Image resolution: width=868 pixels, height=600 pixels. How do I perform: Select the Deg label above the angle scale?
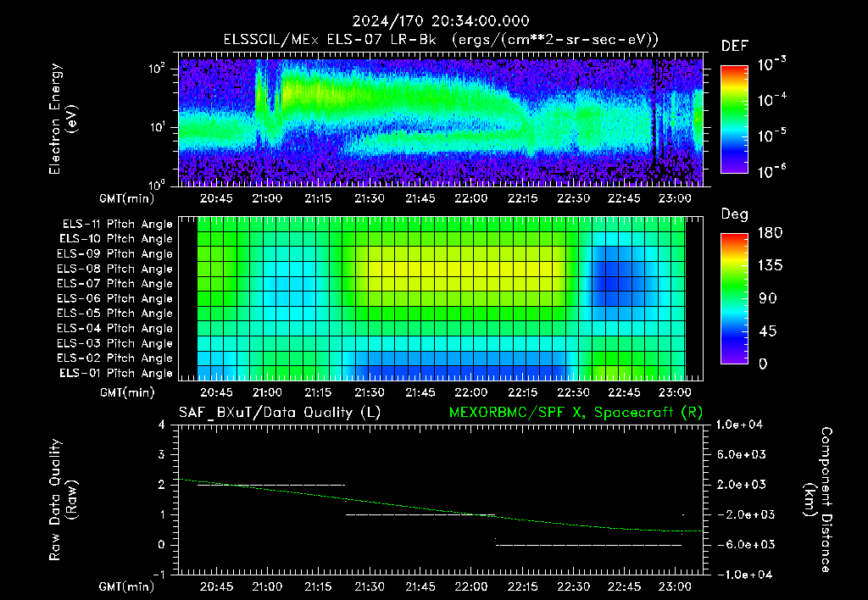click(x=735, y=214)
